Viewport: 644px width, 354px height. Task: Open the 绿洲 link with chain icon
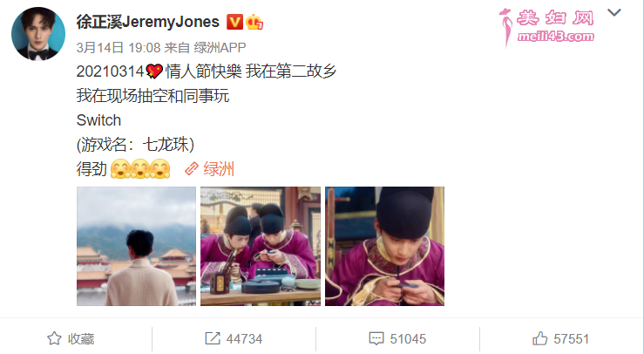tap(209, 169)
